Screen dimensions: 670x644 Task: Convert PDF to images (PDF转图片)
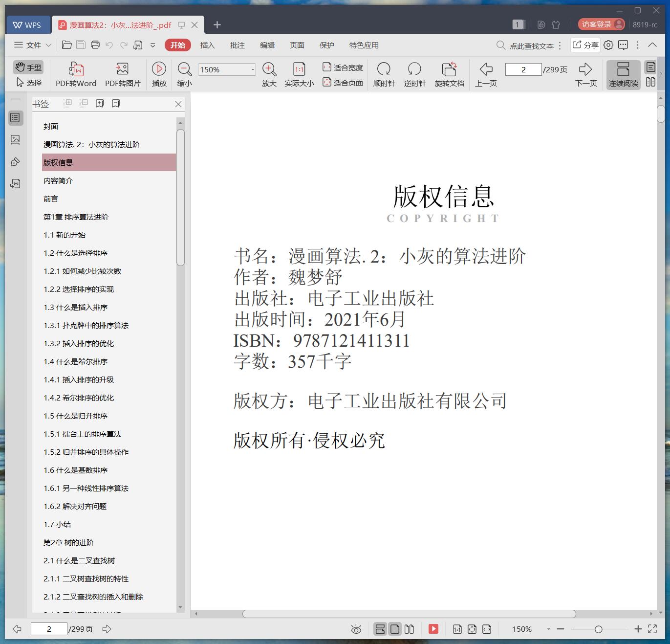123,74
